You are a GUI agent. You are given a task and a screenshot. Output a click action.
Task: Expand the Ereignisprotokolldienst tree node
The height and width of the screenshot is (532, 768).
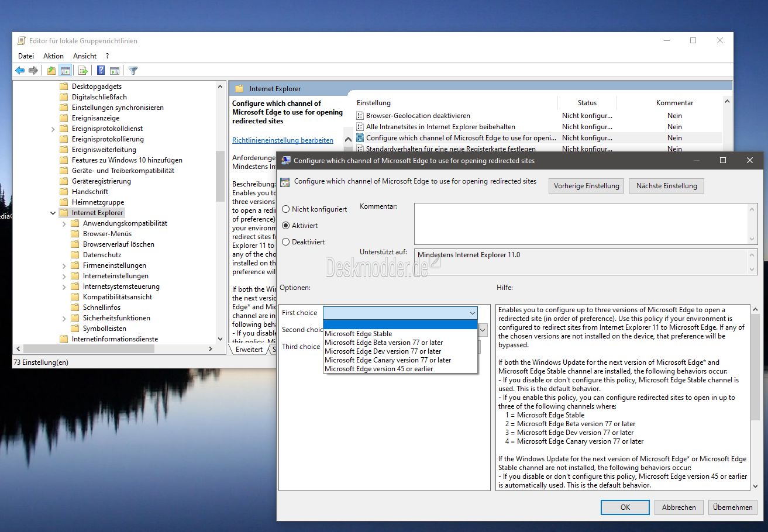click(x=53, y=129)
